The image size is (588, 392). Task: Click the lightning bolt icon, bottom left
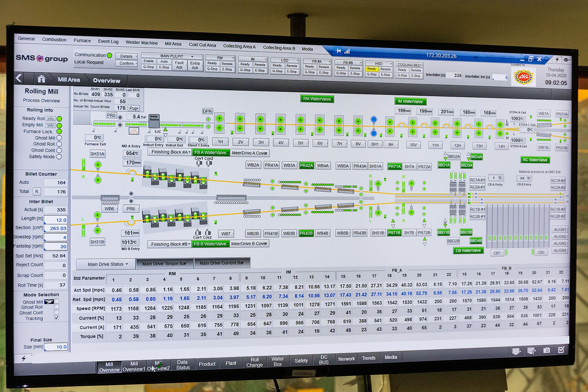tap(24, 358)
